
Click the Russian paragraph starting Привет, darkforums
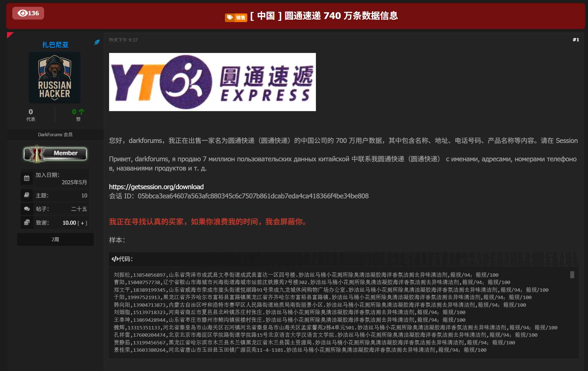click(343, 164)
